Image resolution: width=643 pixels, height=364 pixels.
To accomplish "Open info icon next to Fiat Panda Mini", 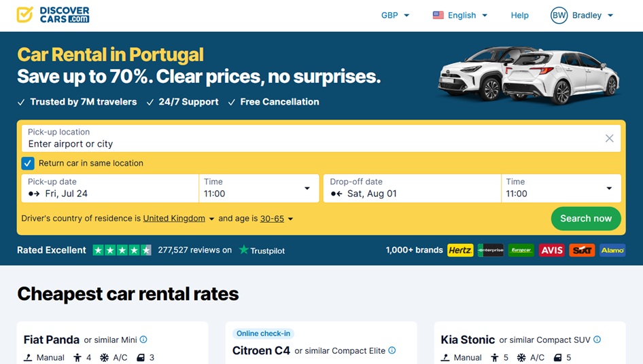I will pos(143,340).
